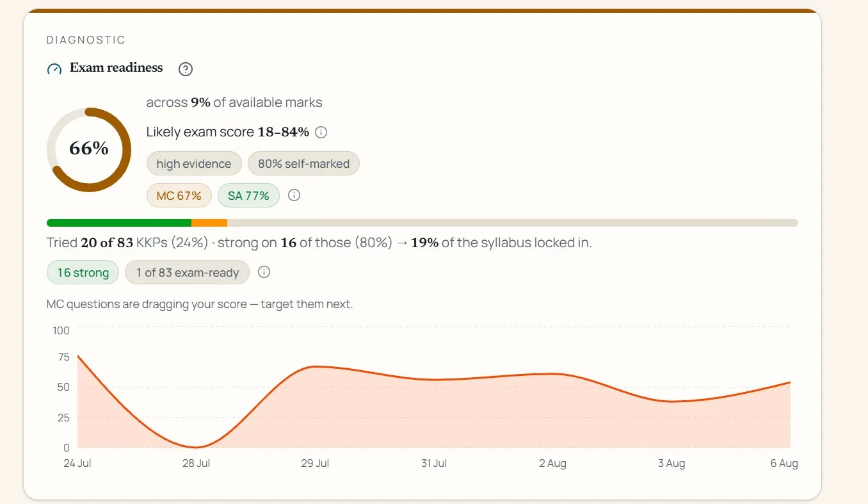The image size is (868, 504).
Task: Click the 1 of 83 exam-ready pill
Action: (x=187, y=272)
